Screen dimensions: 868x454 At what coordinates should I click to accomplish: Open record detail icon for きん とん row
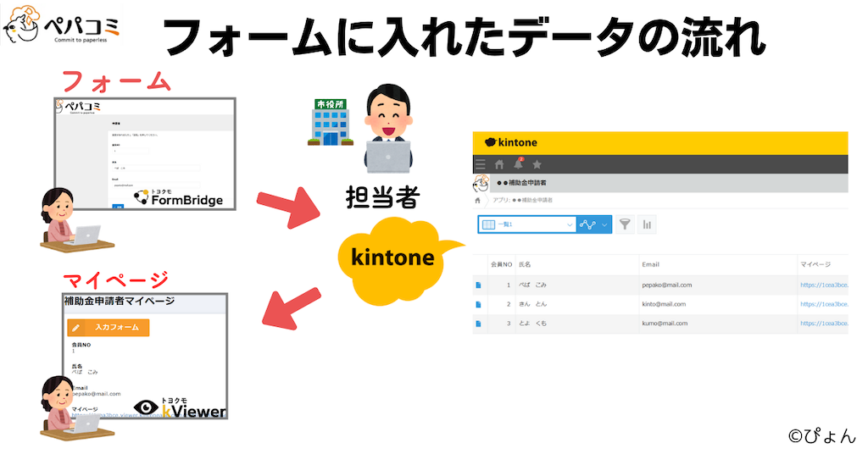click(x=478, y=305)
